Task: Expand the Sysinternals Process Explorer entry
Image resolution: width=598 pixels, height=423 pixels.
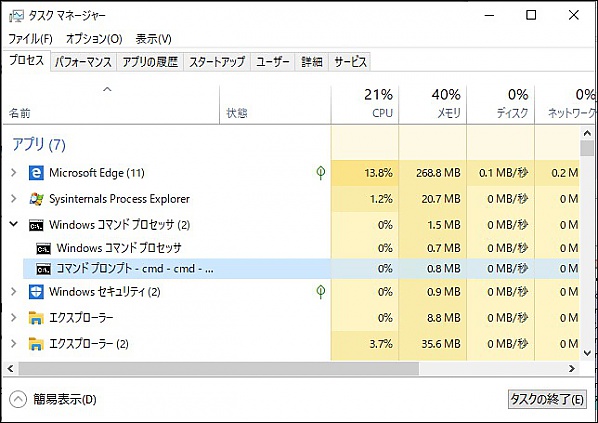Action: click(14, 199)
